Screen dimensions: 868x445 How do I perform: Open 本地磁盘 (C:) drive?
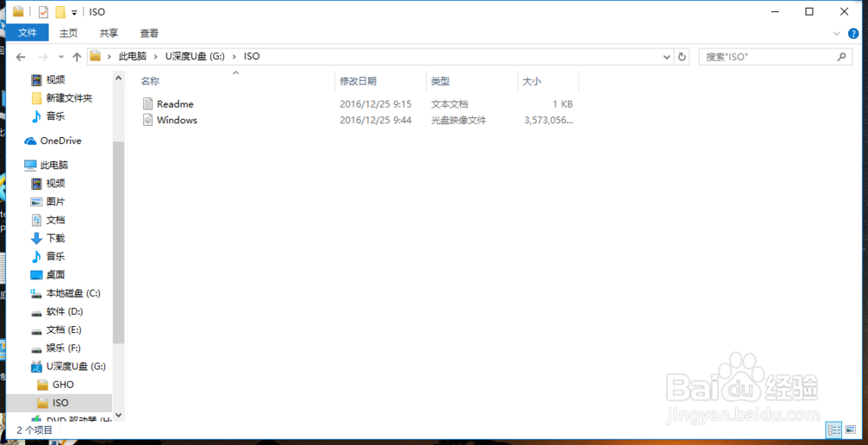[x=73, y=293]
